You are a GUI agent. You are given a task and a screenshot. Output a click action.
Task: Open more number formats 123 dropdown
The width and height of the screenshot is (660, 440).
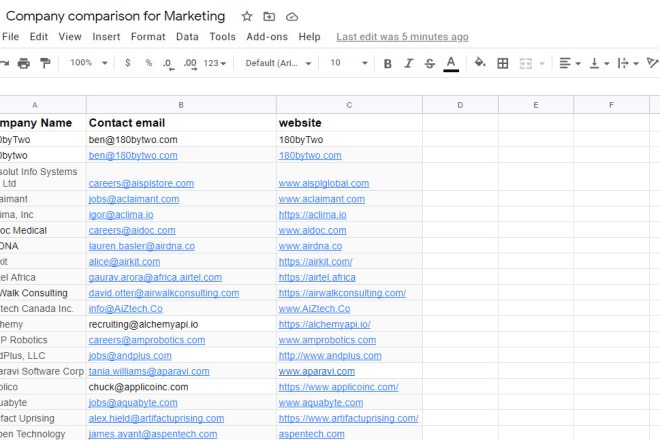tap(215, 63)
